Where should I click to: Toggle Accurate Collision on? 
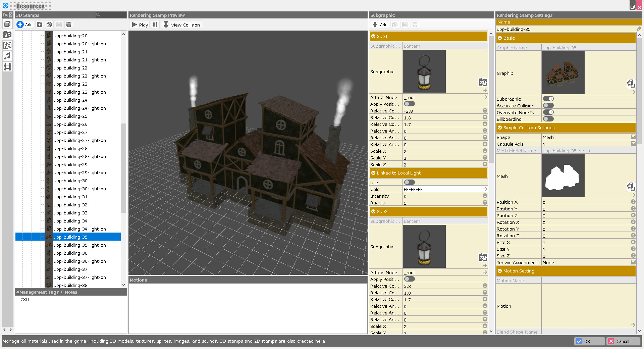click(548, 105)
